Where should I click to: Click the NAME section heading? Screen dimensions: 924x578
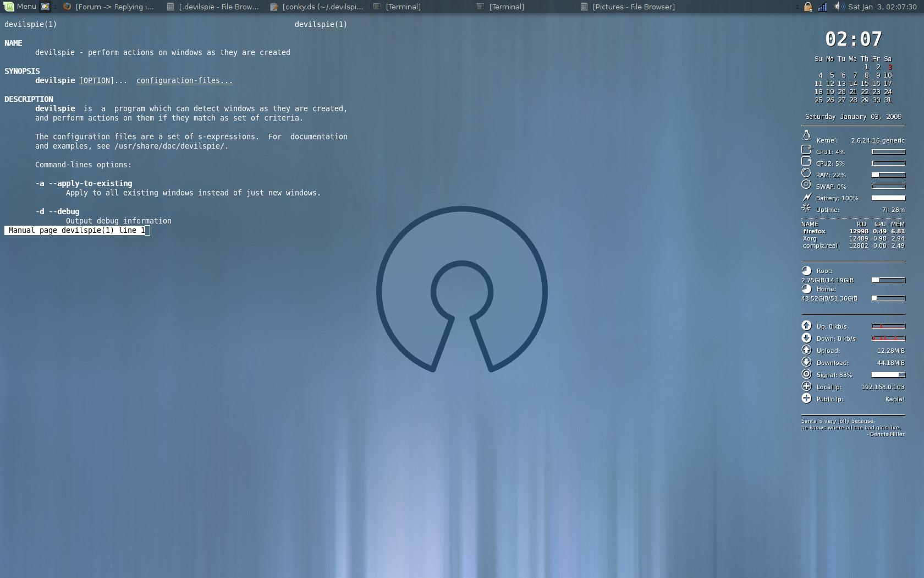point(13,43)
